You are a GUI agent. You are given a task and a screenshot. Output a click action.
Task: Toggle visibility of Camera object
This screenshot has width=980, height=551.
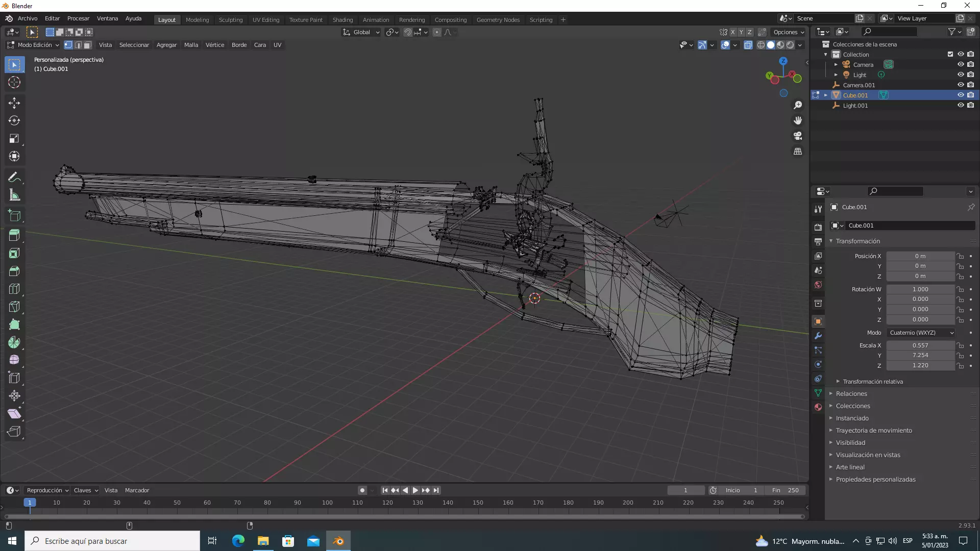click(960, 65)
